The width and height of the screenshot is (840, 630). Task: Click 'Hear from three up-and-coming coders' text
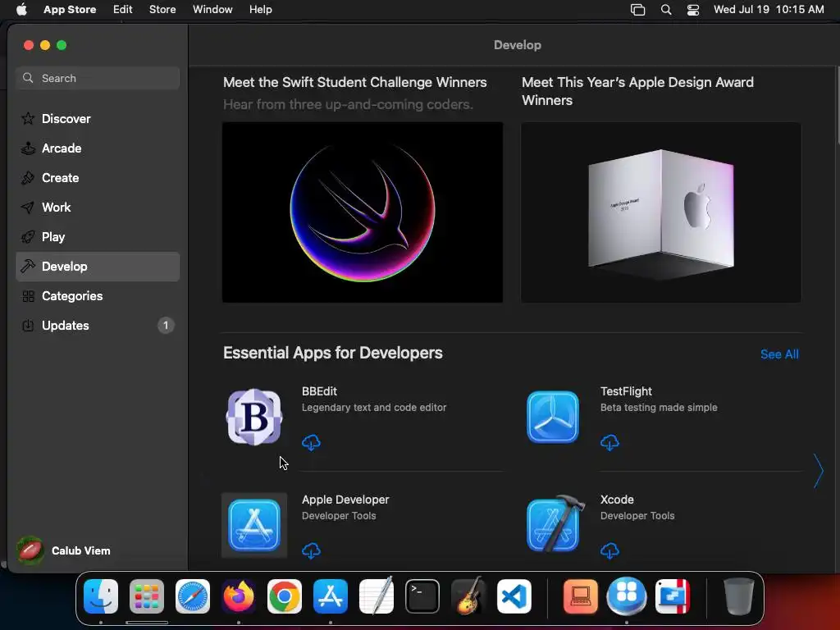(x=348, y=104)
